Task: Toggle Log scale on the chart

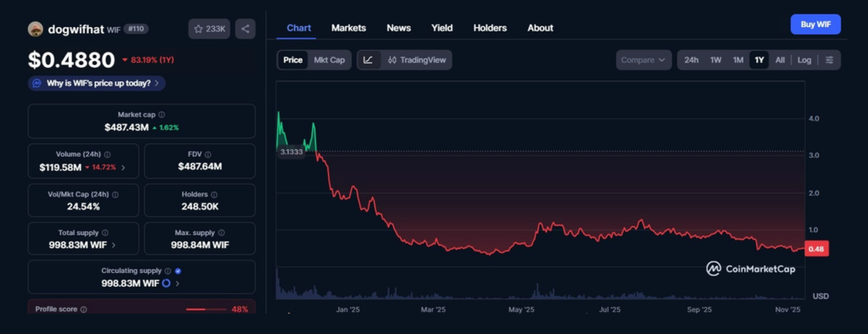Action: coord(804,60)
